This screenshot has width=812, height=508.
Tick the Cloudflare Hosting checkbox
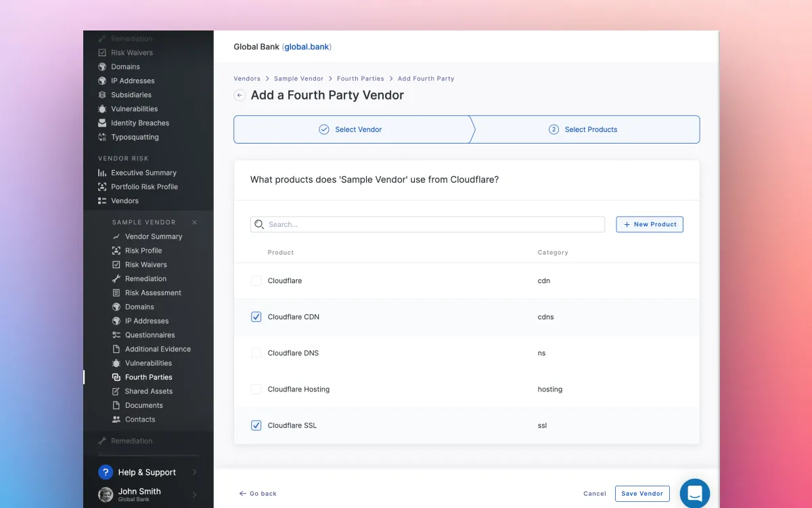256,389
